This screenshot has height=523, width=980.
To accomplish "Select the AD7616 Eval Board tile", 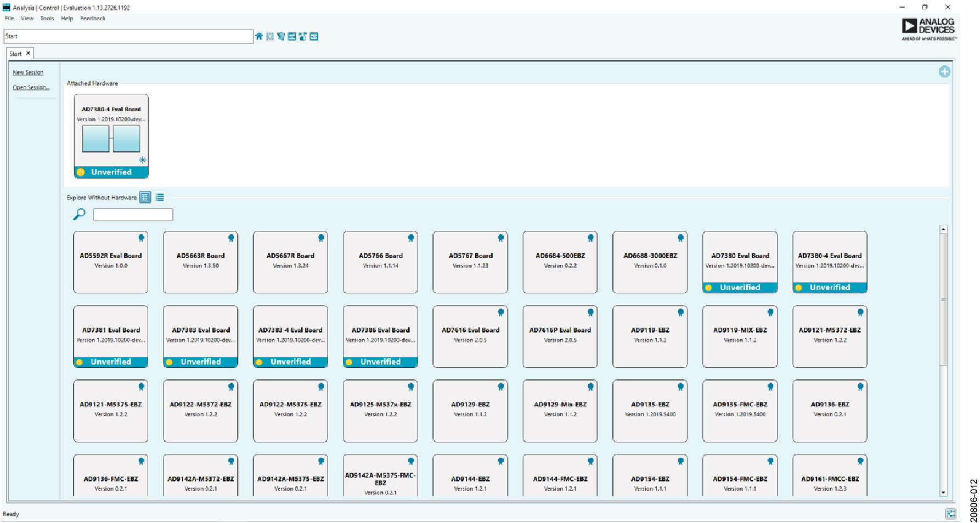I will [470, 336].
